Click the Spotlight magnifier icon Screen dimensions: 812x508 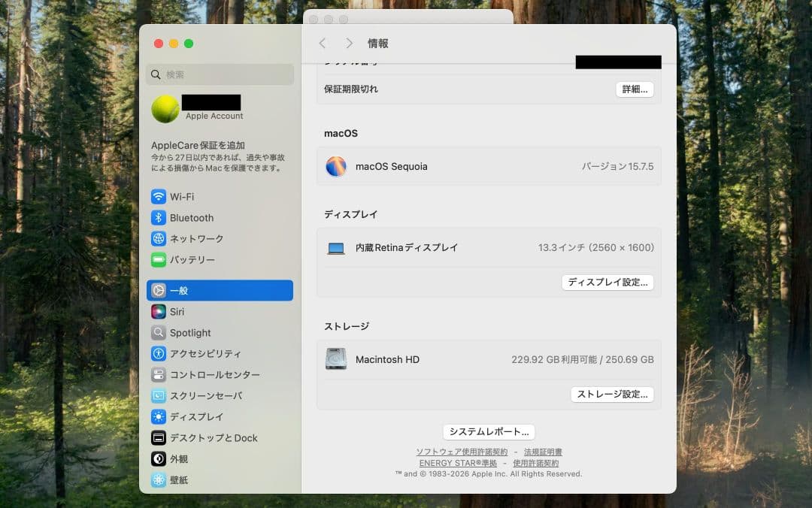tap(159, 332)
